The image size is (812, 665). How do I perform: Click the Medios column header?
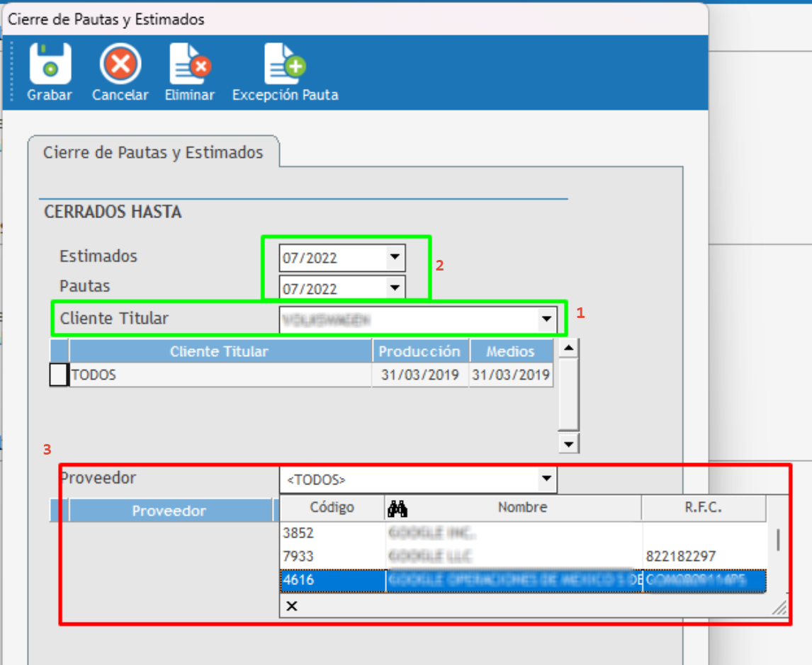pyautogui.click(x=511, y=351)
